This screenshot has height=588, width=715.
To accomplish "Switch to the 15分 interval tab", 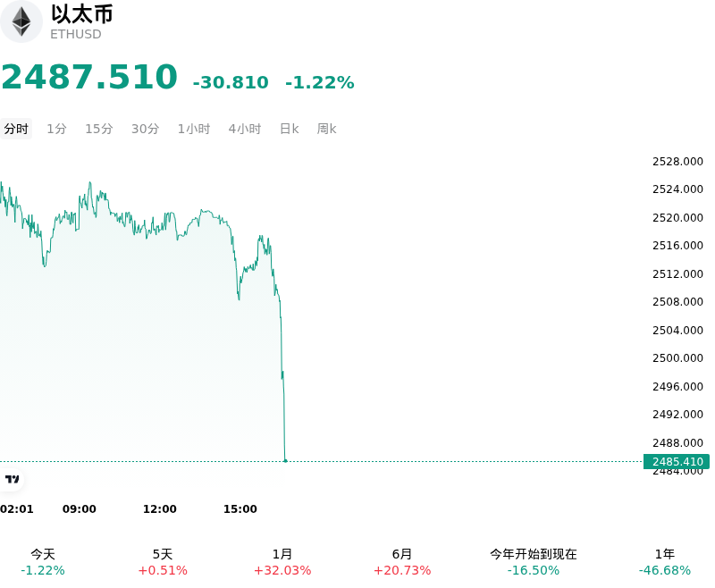I will (99, 129).
